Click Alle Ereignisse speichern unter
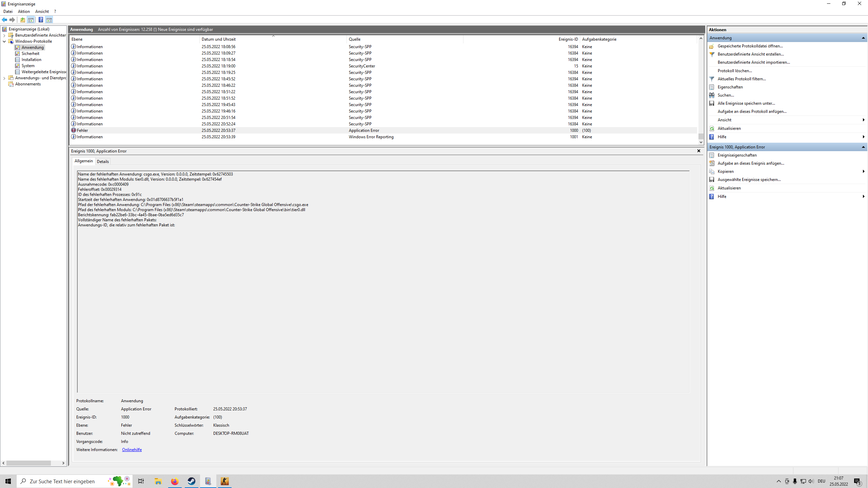 [x=746, y=103]
